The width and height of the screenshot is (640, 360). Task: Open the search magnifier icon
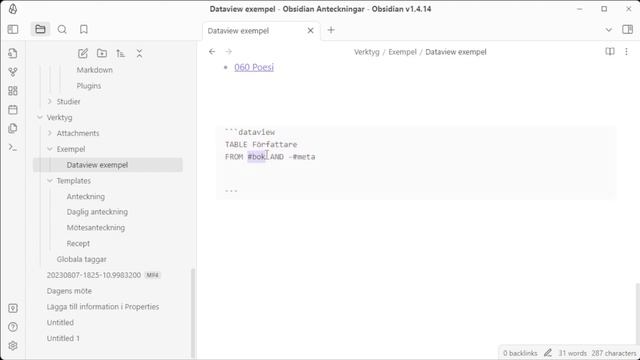tap(62, 29)
